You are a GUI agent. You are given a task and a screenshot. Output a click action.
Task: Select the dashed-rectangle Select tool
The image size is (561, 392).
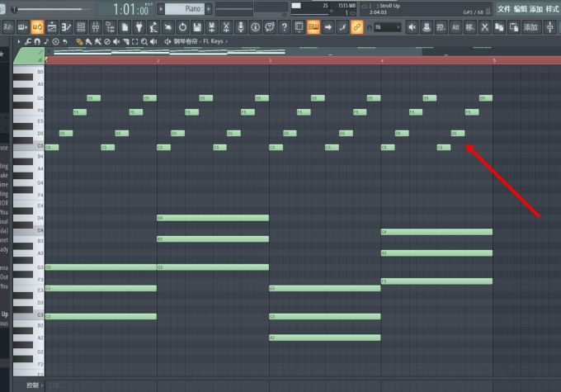pyautogui.click(x=134, y=41)
